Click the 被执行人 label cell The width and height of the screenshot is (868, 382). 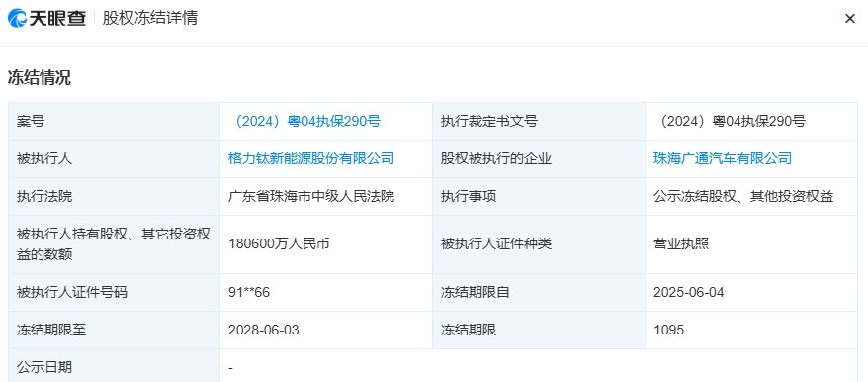click(114, 159)
